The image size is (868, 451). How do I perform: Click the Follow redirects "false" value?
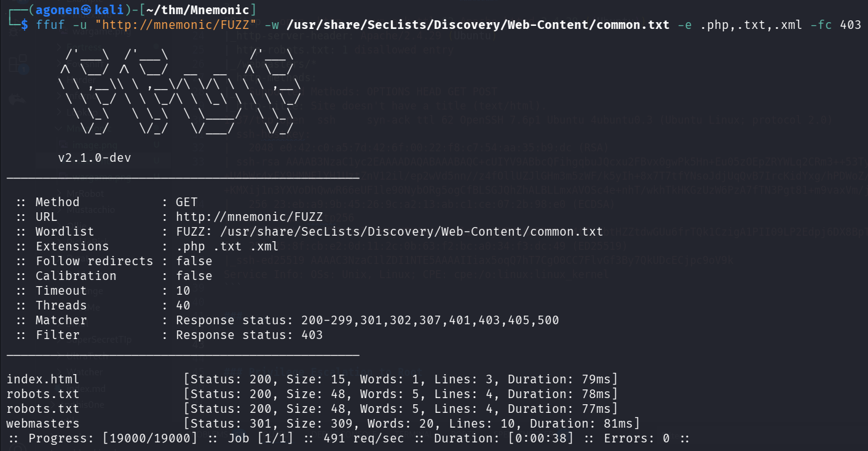(x=194, y=261)
